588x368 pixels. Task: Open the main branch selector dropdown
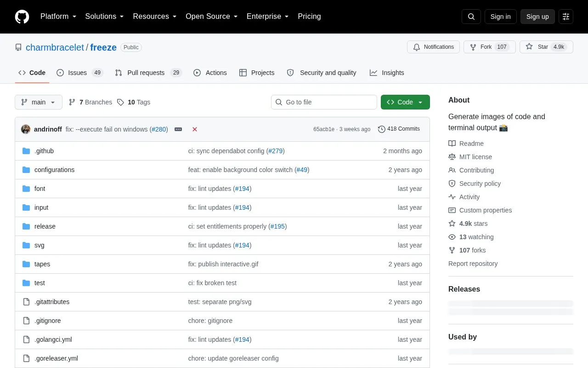point(39,102)
